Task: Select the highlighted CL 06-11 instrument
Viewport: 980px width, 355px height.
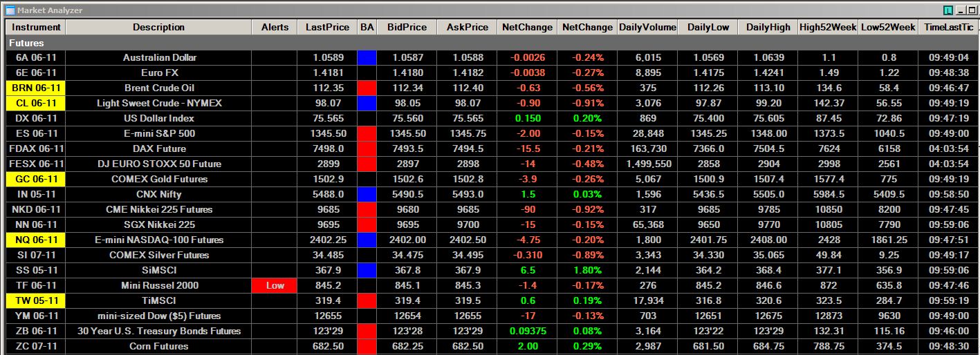Action: point(36,103)
